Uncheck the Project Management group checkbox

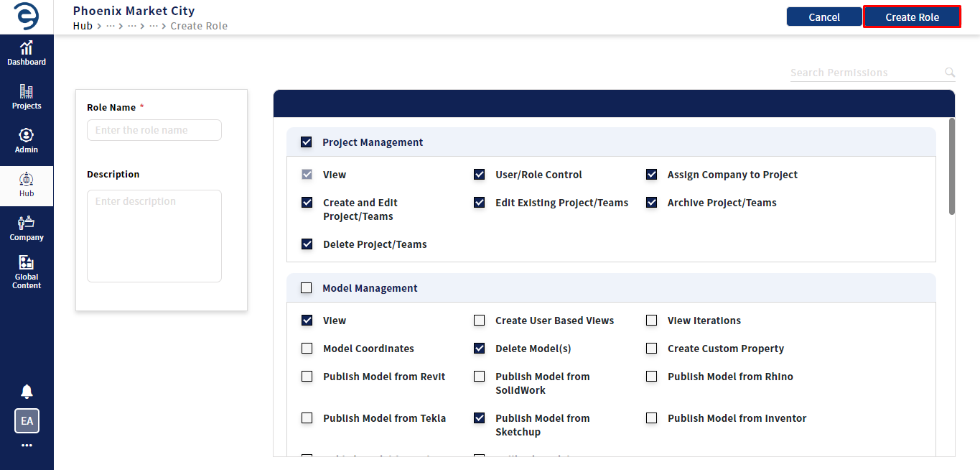point(307,142)
